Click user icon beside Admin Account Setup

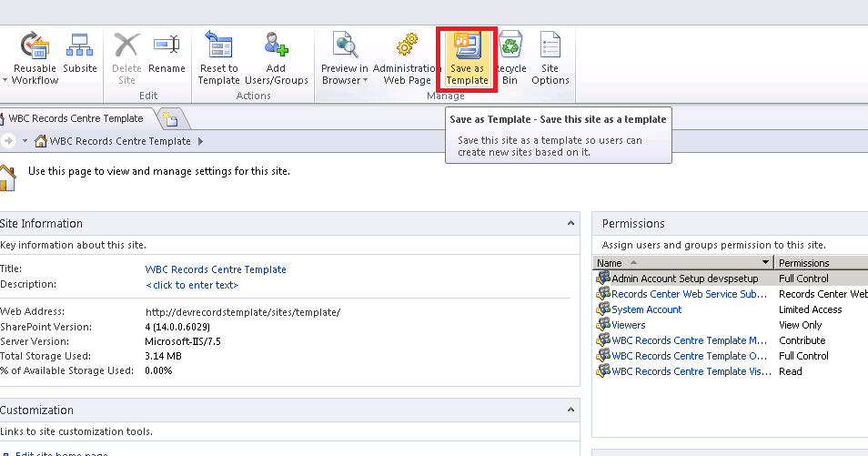pyautogui.click(x=603, y=277)
